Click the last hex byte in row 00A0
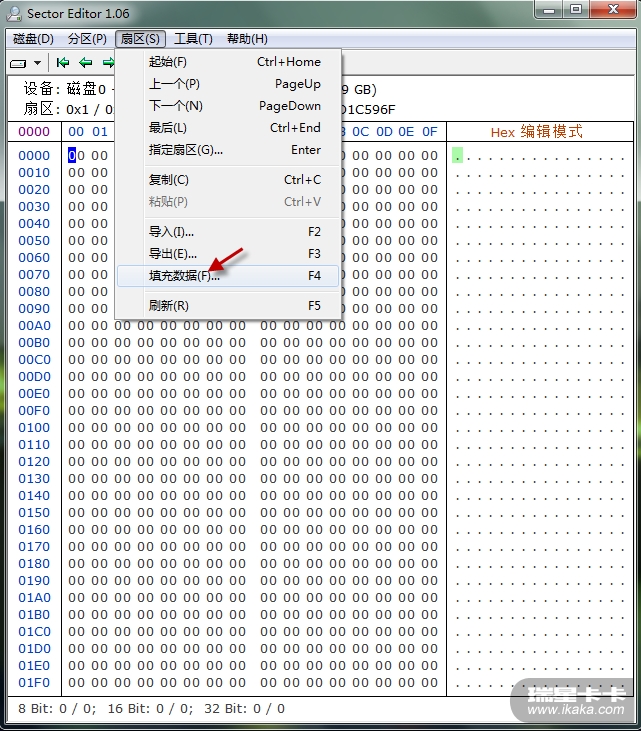This screenshot has width=641, height=731. (429, 326)
